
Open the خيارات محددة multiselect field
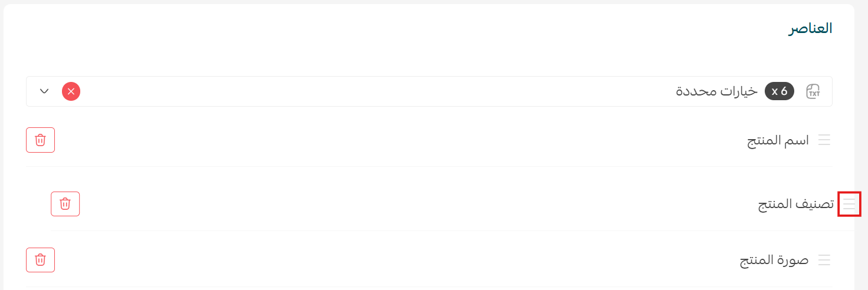(429, 91)
